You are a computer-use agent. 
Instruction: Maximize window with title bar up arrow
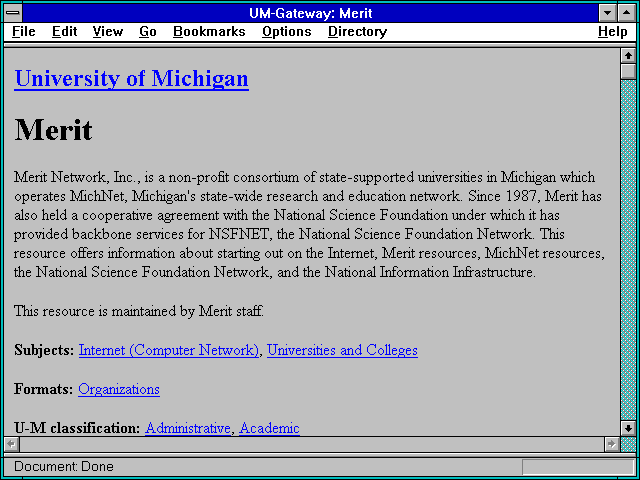click(627, 13)
